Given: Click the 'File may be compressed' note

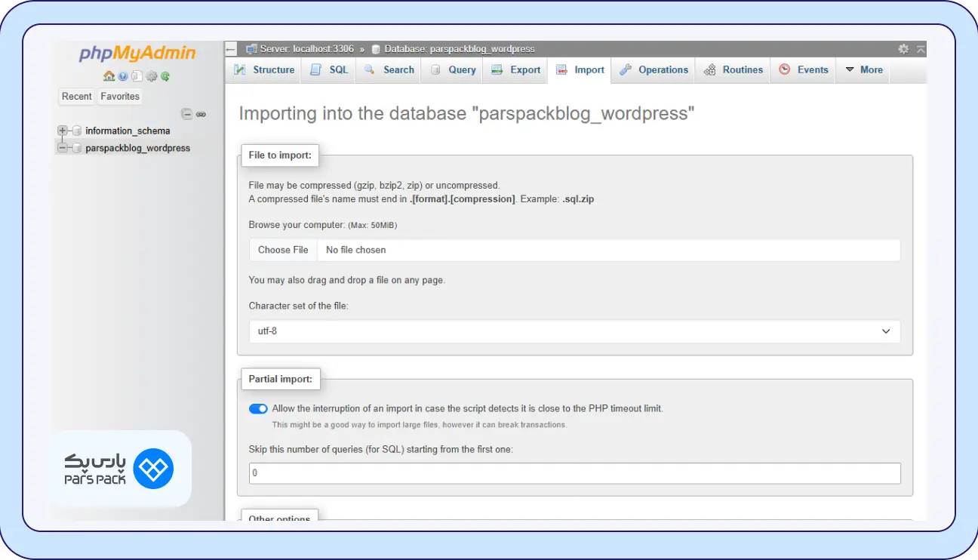Looking at the screenshot, I should (374, 185).
